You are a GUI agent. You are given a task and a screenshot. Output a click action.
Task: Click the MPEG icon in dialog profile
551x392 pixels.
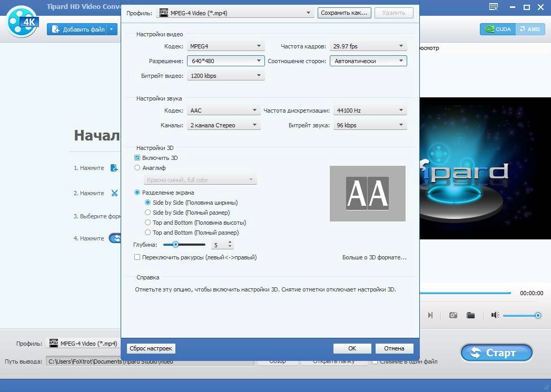pos(164,13)
